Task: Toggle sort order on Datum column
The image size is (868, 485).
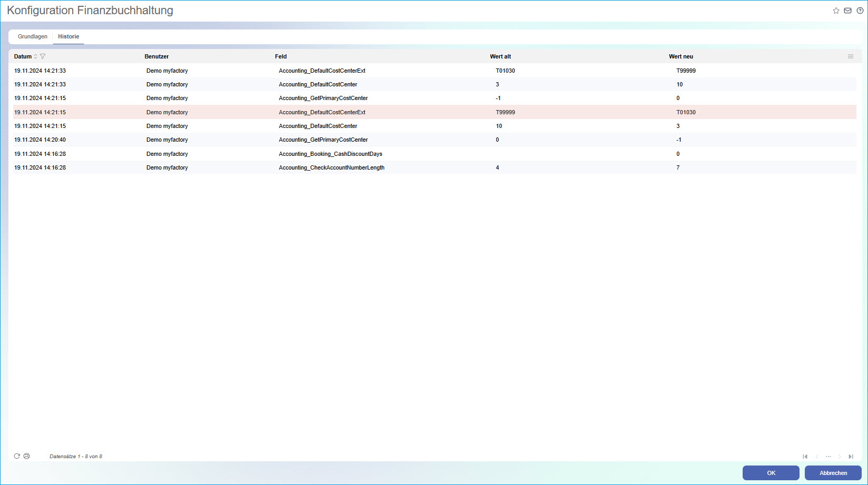Action: click(x=36, y=56)
